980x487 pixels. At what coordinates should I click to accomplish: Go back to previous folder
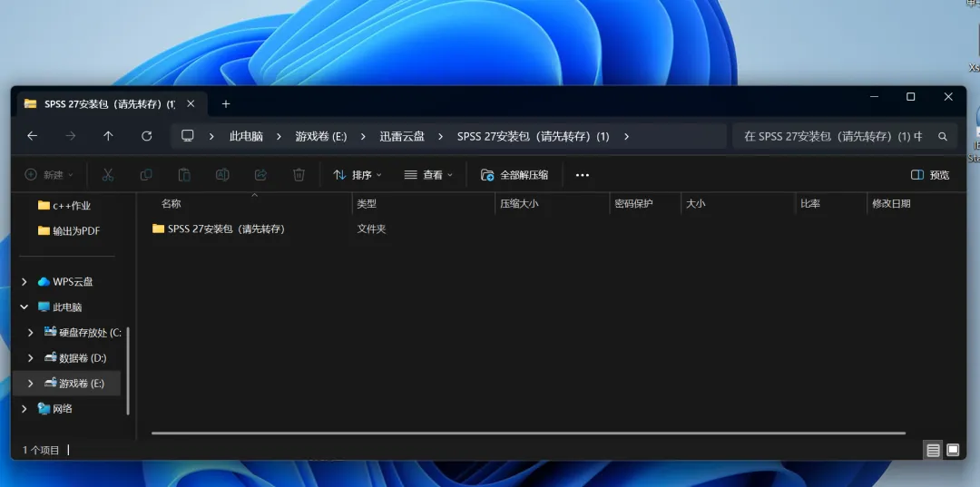32,136
